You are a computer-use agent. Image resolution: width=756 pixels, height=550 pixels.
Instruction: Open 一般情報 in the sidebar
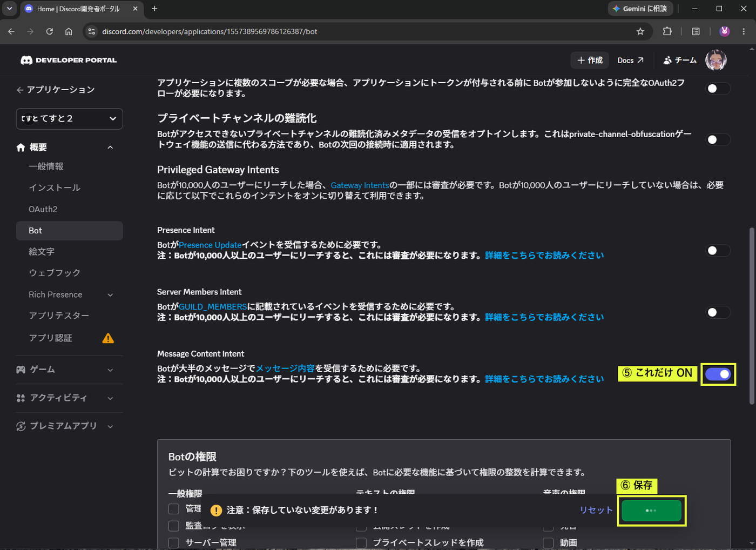pyautogui.click(x=70, y=166)
